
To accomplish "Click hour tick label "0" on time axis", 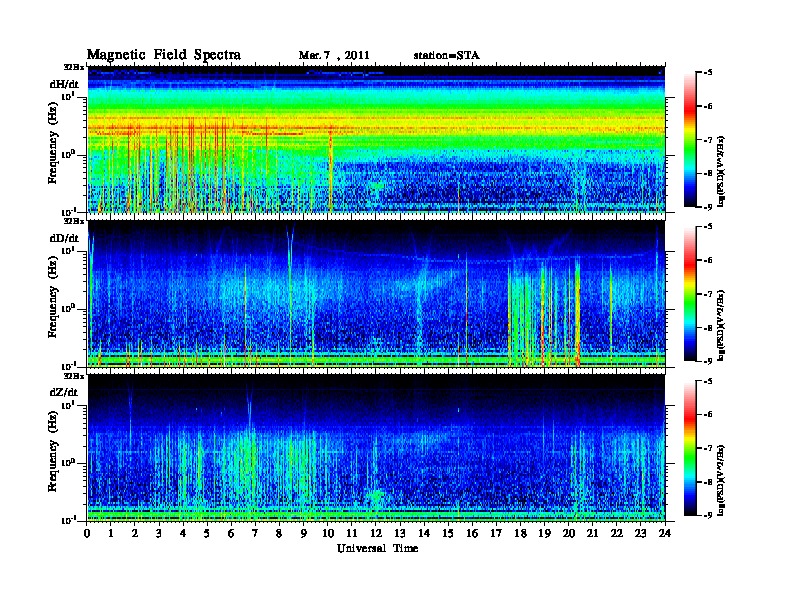I will (87, 534).
